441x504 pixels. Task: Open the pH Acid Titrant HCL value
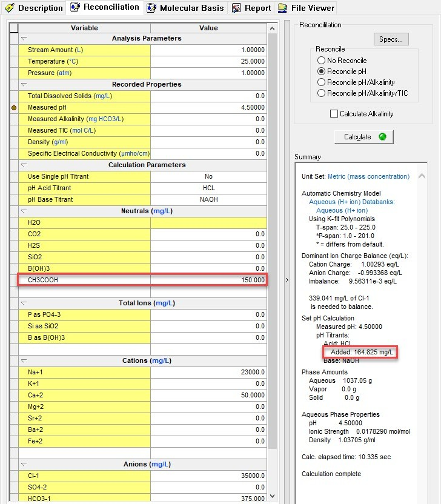tap(208, 188)
